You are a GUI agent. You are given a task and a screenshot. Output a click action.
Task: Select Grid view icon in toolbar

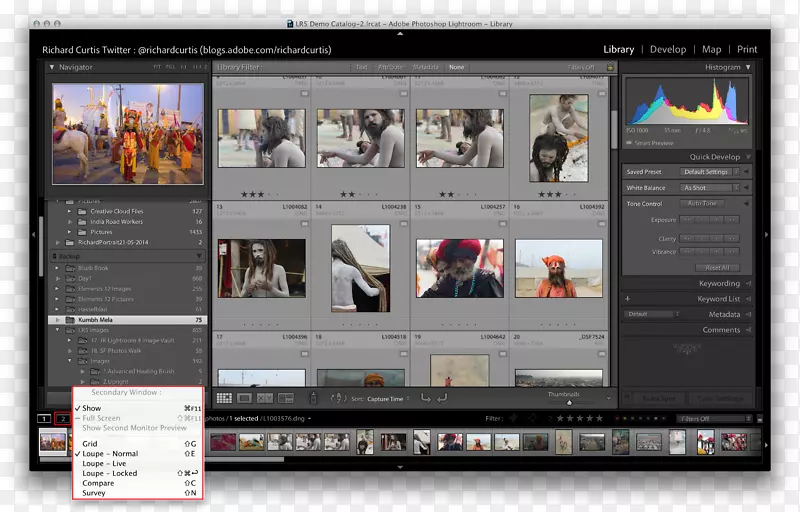[x=224, y=398]
